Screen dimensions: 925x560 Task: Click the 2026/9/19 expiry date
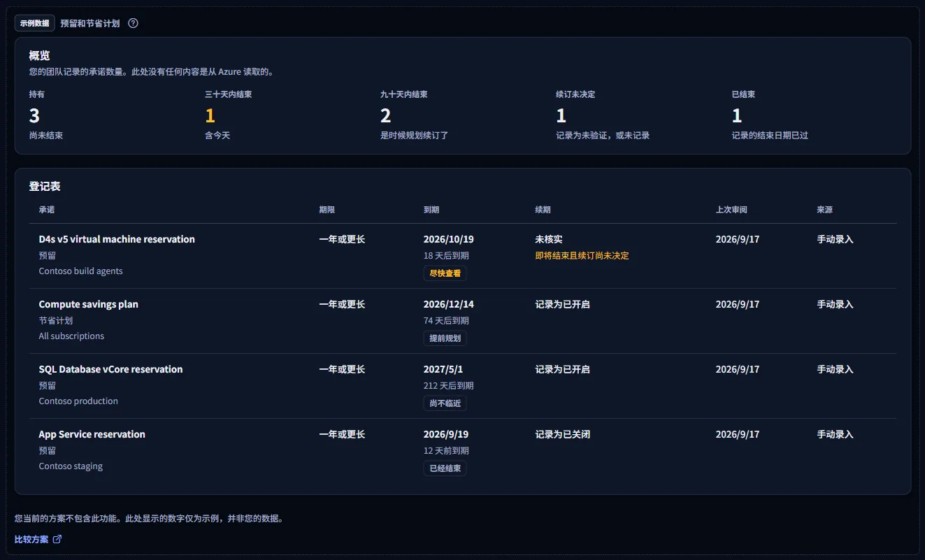pyautogui.click(x=446, y=434)
